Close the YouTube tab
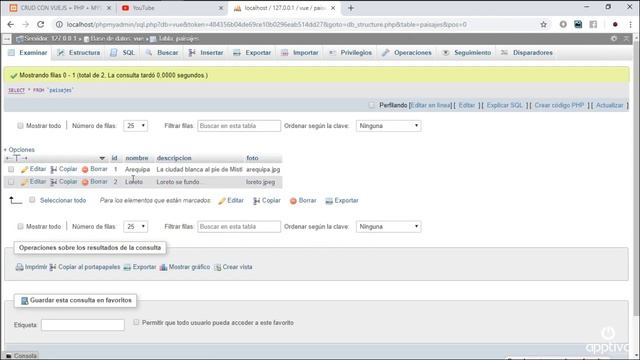 pos(221,8)
